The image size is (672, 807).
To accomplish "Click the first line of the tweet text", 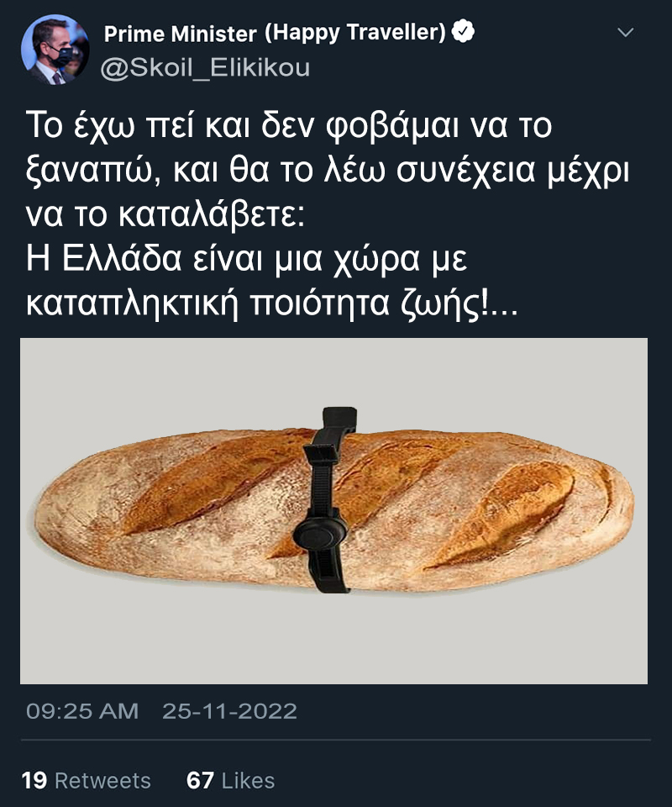I will click(288, 125).
